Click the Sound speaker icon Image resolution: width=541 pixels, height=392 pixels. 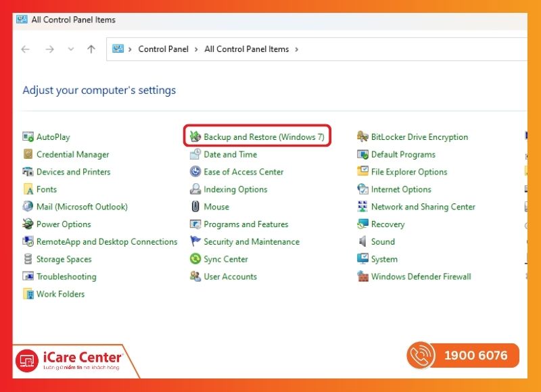pos(363,242)
